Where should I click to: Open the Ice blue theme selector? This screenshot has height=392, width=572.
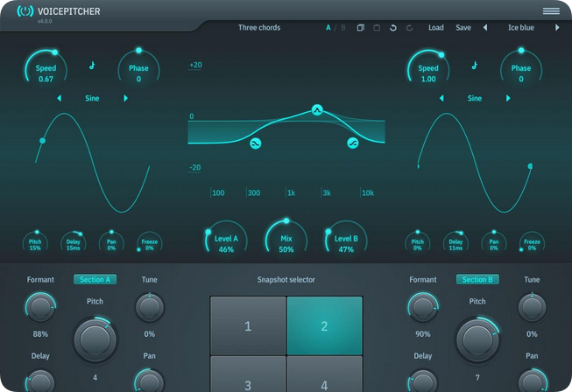tap(521, 28)
